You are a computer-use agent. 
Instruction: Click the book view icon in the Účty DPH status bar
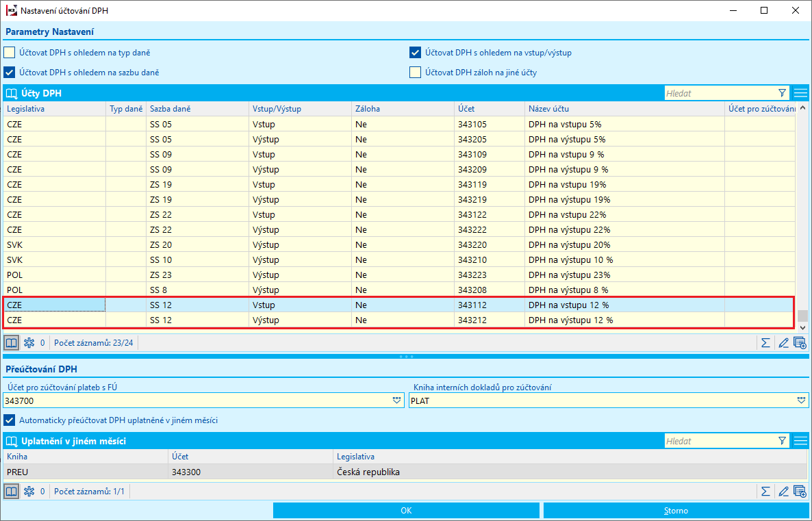click(x=12, y=343)
